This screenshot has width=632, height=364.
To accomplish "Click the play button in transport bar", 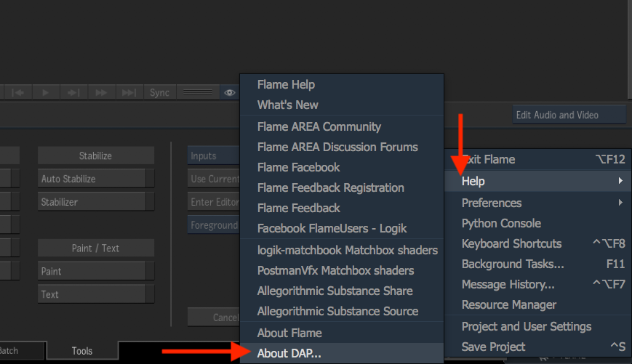I will (x=46, y=92).
